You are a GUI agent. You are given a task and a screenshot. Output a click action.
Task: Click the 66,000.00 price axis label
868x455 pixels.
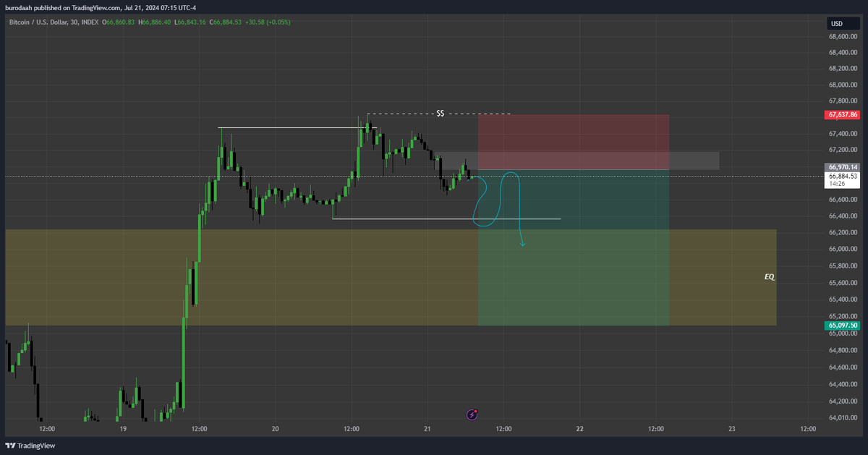click(x=843, y=249)
